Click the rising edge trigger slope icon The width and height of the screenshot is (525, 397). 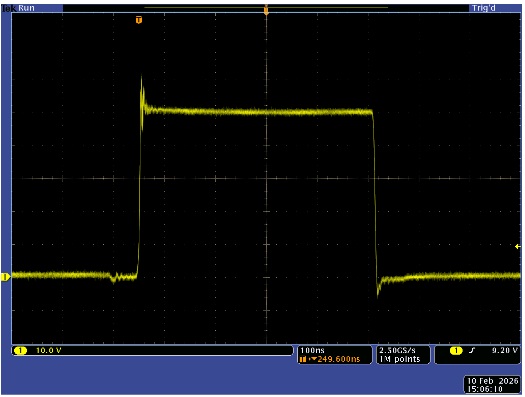point(472,350)
